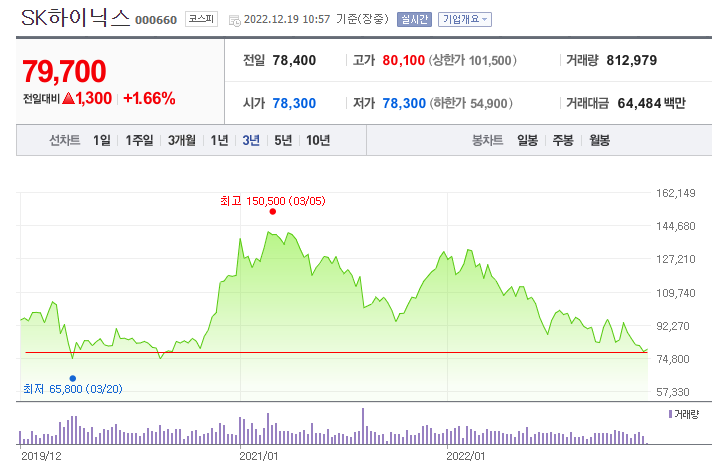Image resolution: width=712 pixels, height=471 pixels.
Task: Click the 상한가 101,500 text
Action: (472, 60)
